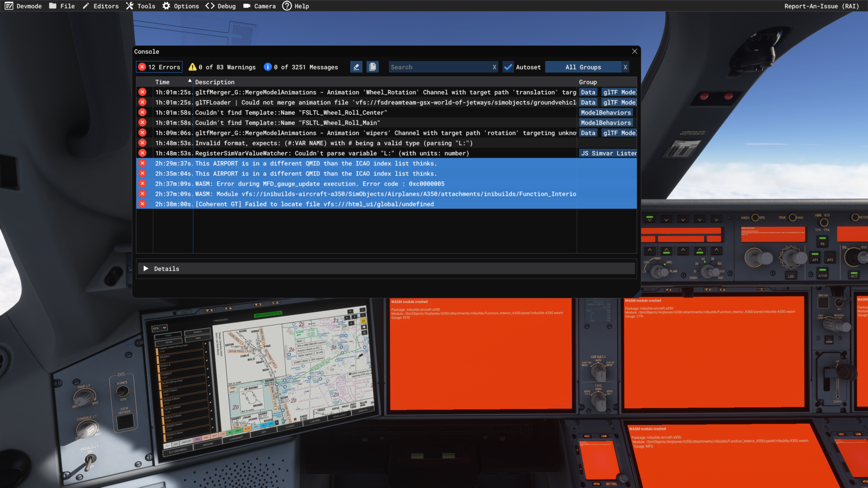
Task: Toggle the Autoset checkbox
Action: tap(508, 67)
